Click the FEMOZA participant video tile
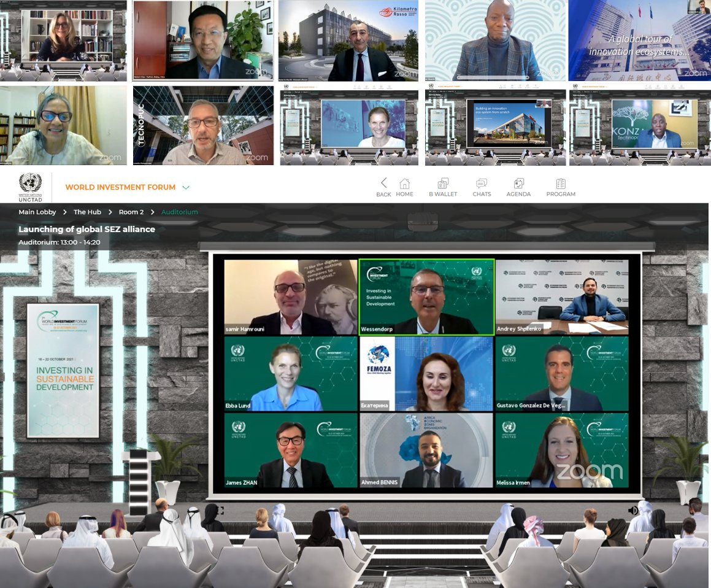Viewport: 711px width, 588px height. [x=426, y=373]
